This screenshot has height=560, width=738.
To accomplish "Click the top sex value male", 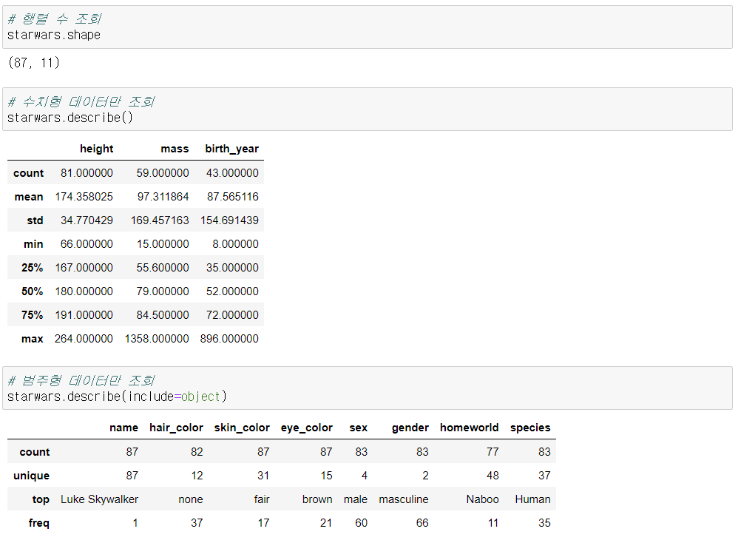I will (356, 499).
